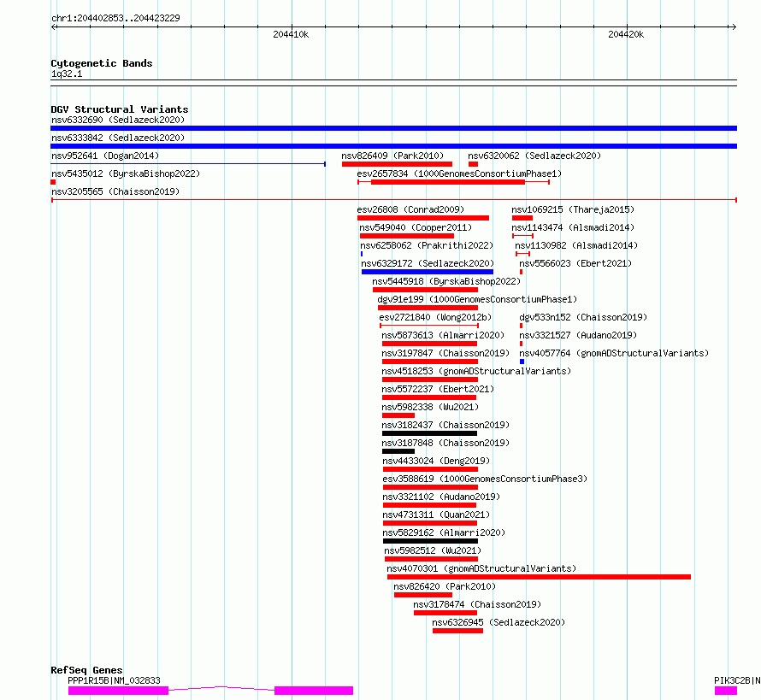761x700 pixels.
Task: Click nsv6329172 (Sedlazeck2020) label
Action: (x=428, y=263)
